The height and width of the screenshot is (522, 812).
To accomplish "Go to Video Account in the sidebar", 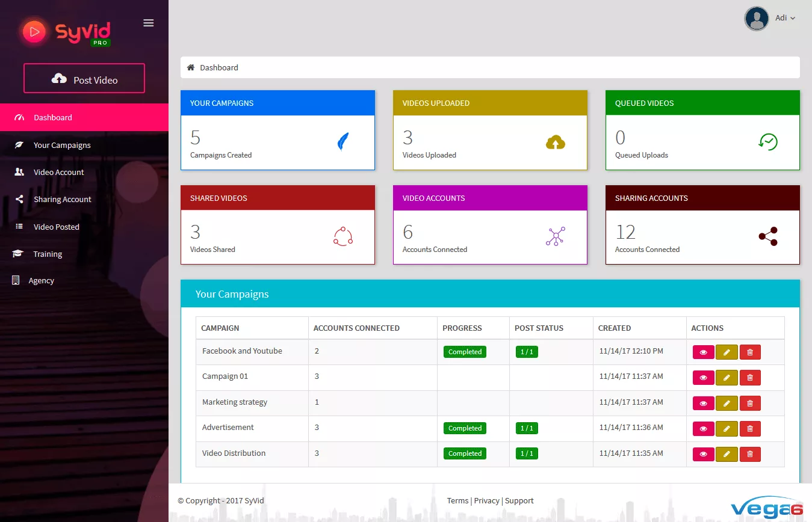I will pos(58,172).
